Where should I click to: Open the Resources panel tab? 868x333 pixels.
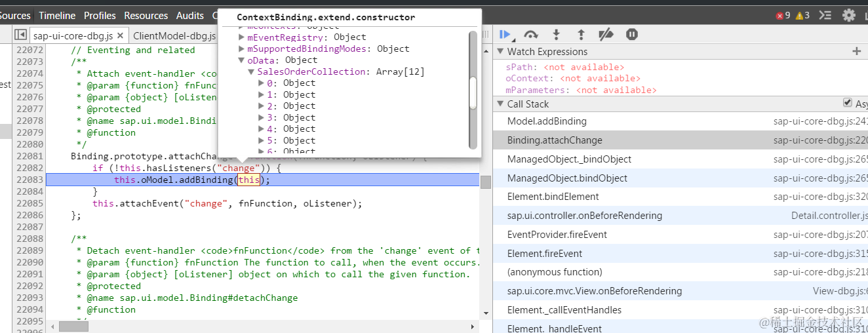(x=146, y=15)
